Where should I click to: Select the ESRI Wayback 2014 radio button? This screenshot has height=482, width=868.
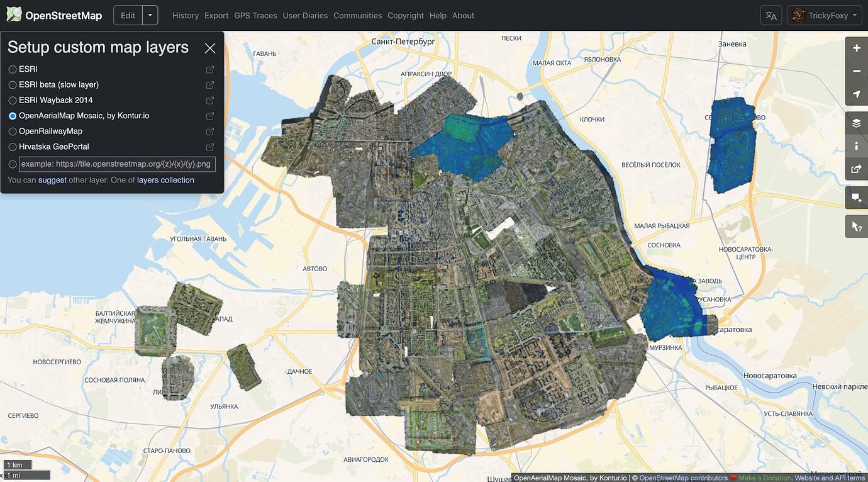point(13,100)
